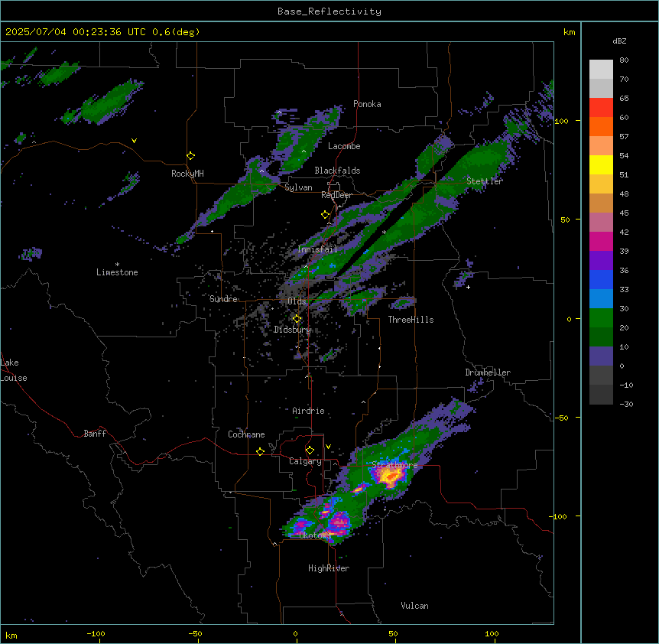The width and height of the screenshot is (659, 644).
Task: Click the Olds city label
Action: pos(297,301)
